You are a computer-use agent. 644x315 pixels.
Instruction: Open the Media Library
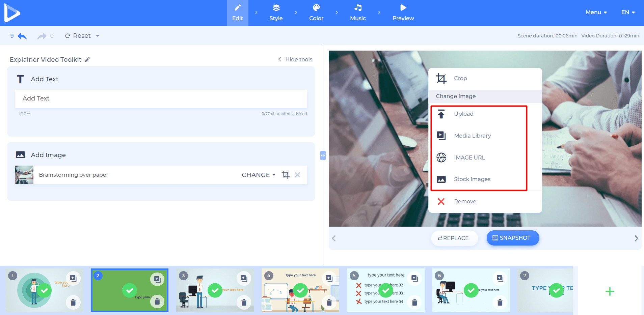[x=472, y=136]
